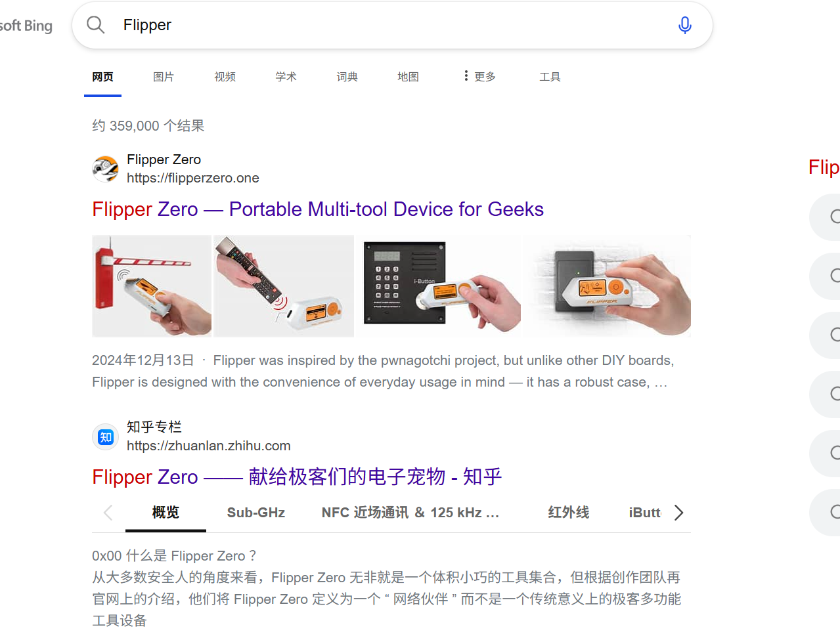840x640 pixels.
Task: Open the Zhihu Flipper Zero article link
Action: click(x=297, y=477)
